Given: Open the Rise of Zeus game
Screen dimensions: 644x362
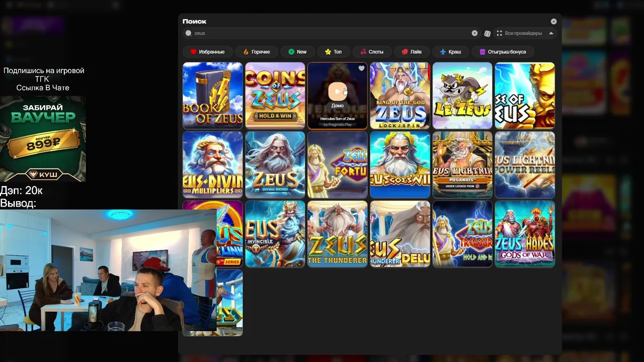Looking at the screenshot, I should (x=525, y=96).
